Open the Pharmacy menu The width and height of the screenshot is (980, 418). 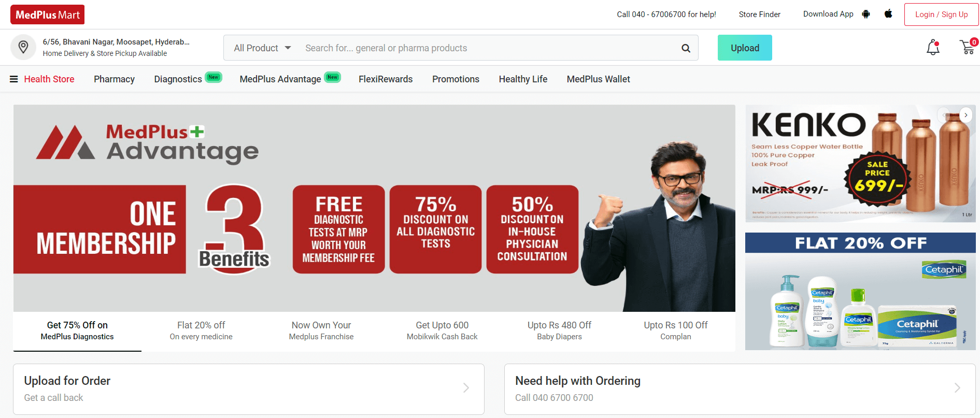coord(114,79)
